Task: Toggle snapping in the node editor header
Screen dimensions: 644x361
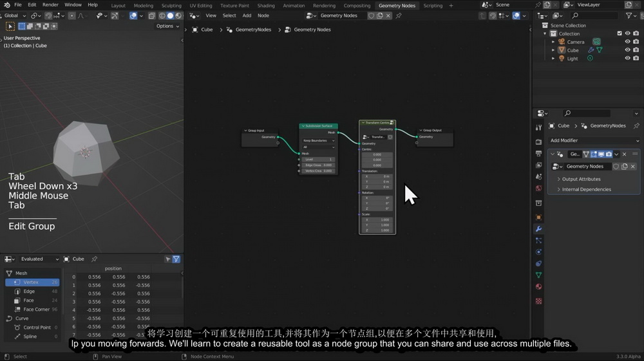Action: tap(493, 15)
